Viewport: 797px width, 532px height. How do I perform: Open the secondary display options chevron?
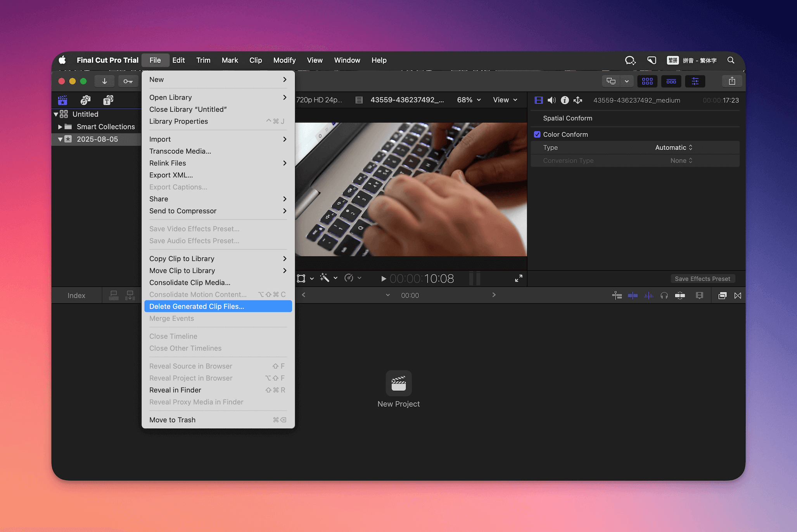tap(627, 81)
